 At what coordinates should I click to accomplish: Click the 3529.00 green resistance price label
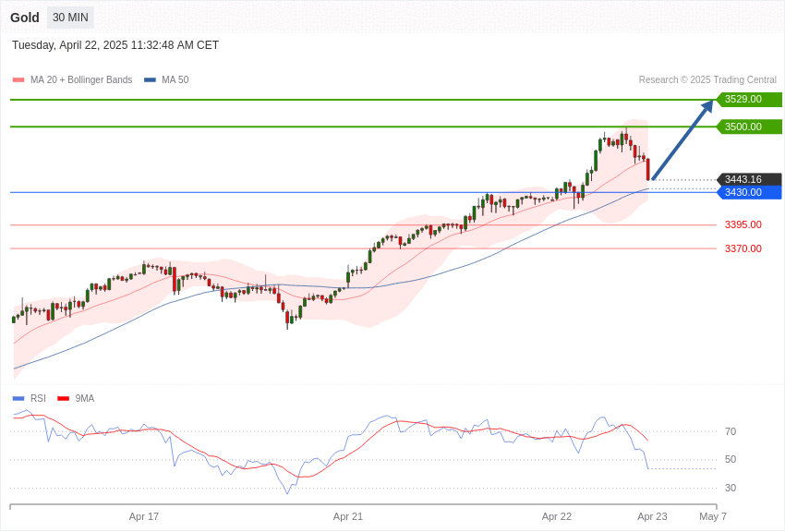click(750, 99)
